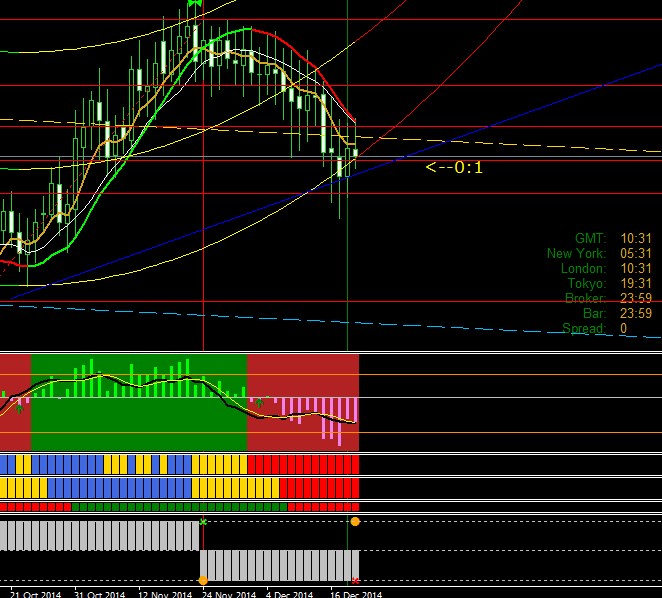This screenshot has height=598, width=662.
Task: Click the New York time label
Action: click(575, 253)
